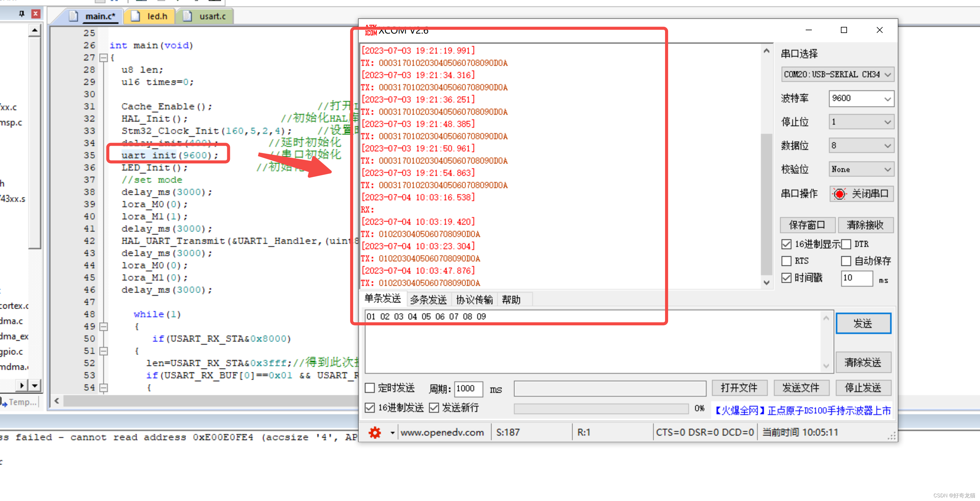Enable the RTS checkbox
The image size is (980, 501).
pyautogui.click(x=787, y=261)
